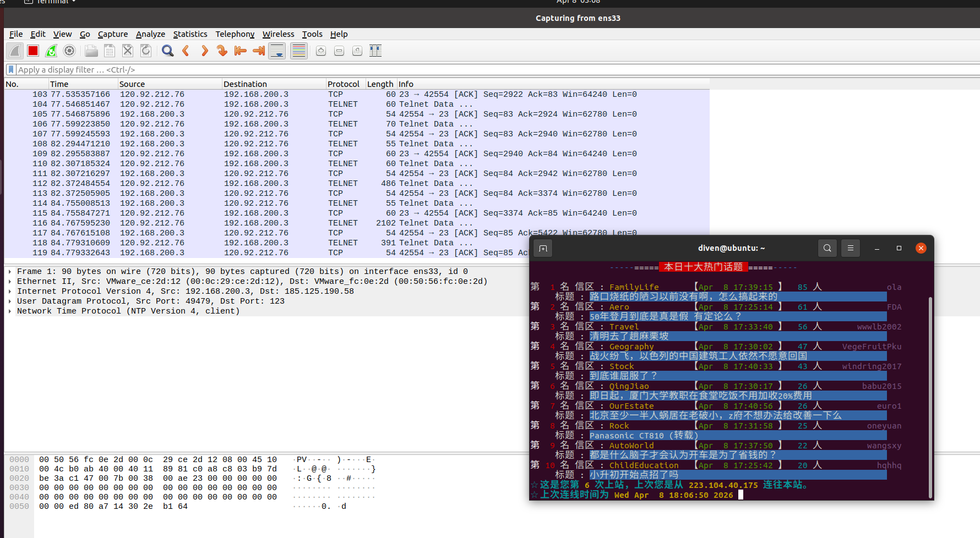
Task: Restart the current capture
Action: pos(51,51)
